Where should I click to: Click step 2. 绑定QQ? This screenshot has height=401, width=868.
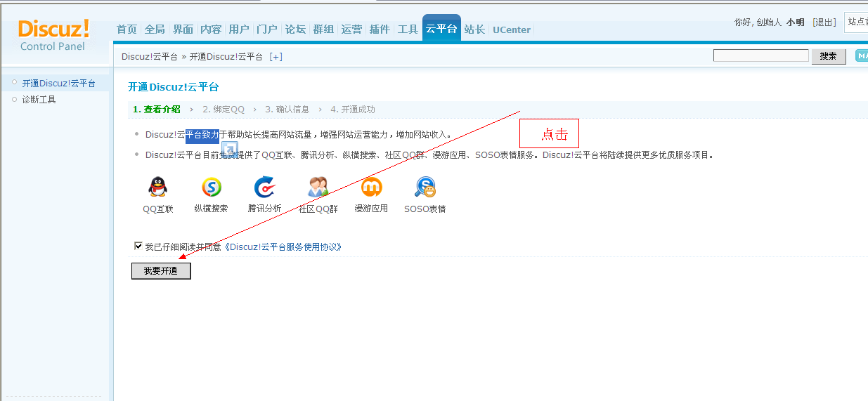tap(224, 110)
